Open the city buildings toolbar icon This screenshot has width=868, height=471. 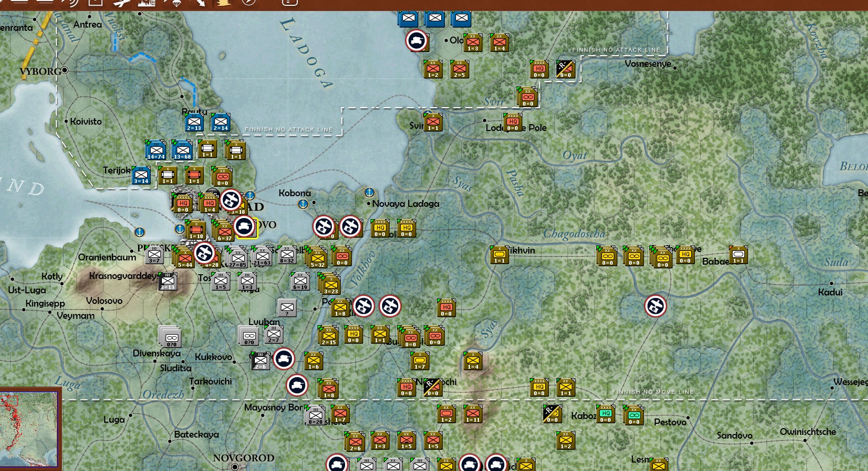147,3
